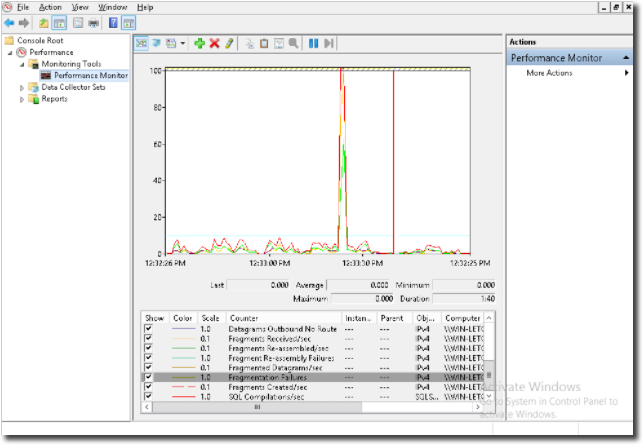Click the Zoom magnifier icon

[294, 43]
